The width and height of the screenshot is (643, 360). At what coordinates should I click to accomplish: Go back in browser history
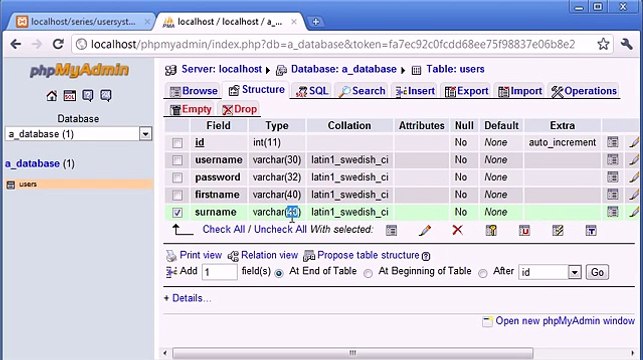(16, 44)
